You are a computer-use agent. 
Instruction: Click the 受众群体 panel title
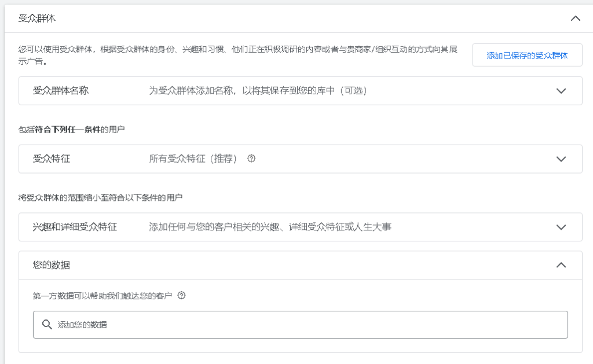(37, 19)
